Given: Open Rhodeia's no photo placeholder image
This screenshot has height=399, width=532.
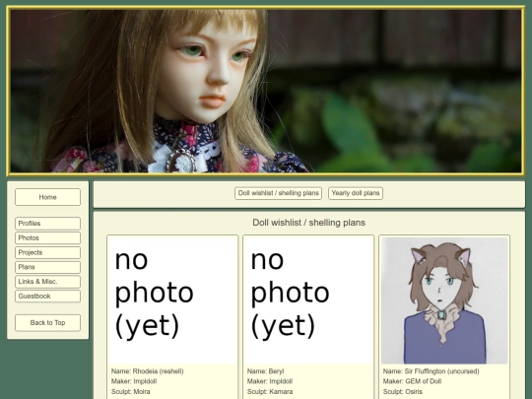Looking at the screenshot, I should click(x=172, y=300).
